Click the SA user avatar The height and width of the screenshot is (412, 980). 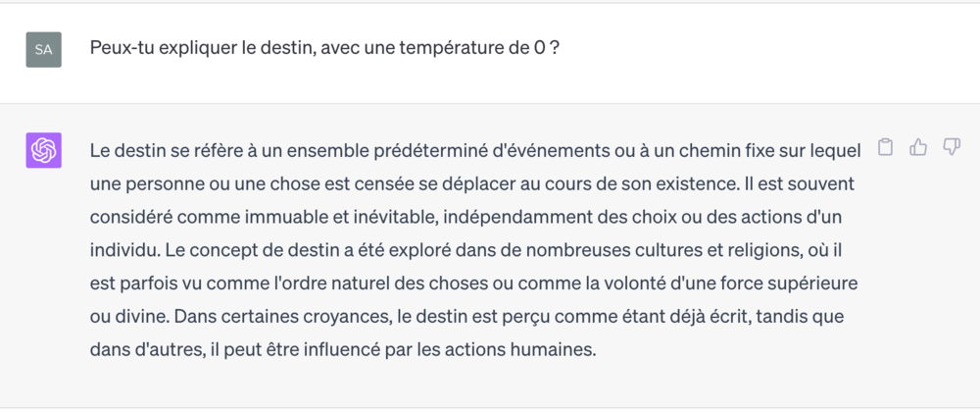click(x=44, y=49)
